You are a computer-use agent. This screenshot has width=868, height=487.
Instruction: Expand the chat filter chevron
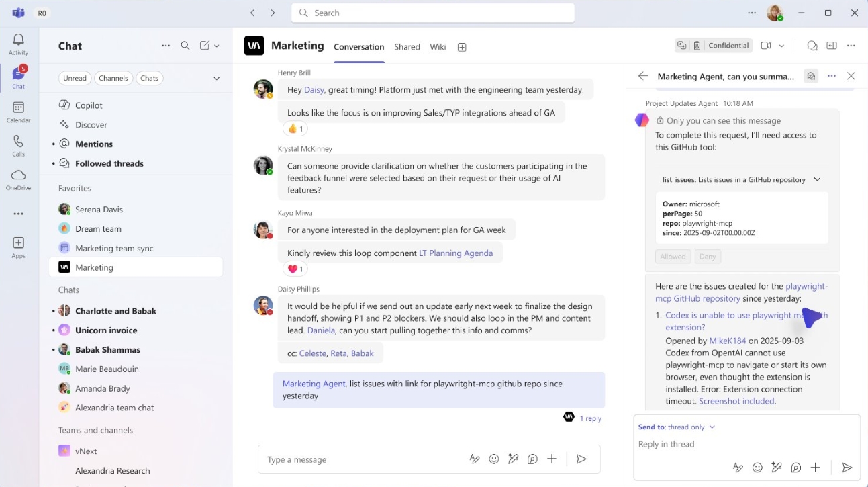pos(216,78)
